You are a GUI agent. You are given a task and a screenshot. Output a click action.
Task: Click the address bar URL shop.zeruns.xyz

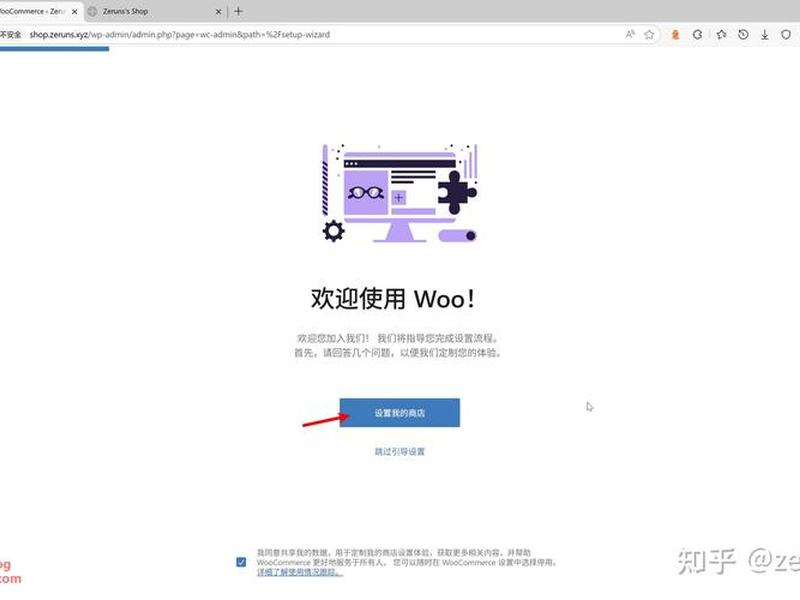click(x=180, y=35)
